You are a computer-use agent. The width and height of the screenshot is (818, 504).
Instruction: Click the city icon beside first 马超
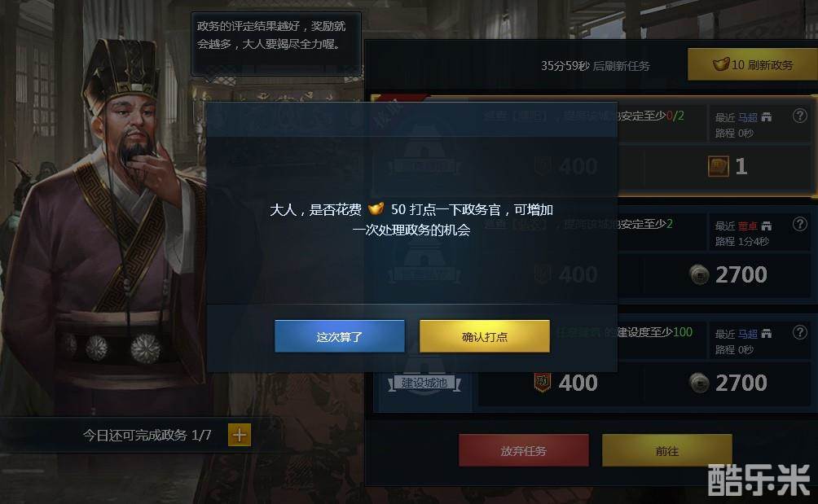tap(766, 117)
